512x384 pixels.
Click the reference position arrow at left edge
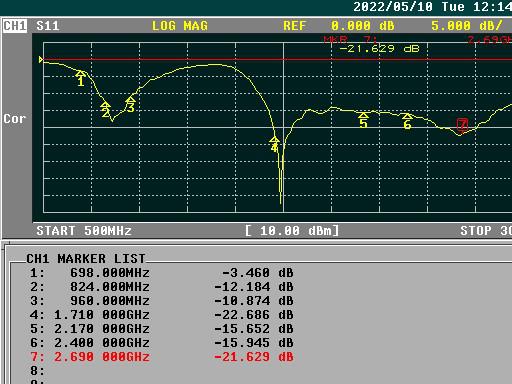41,60
